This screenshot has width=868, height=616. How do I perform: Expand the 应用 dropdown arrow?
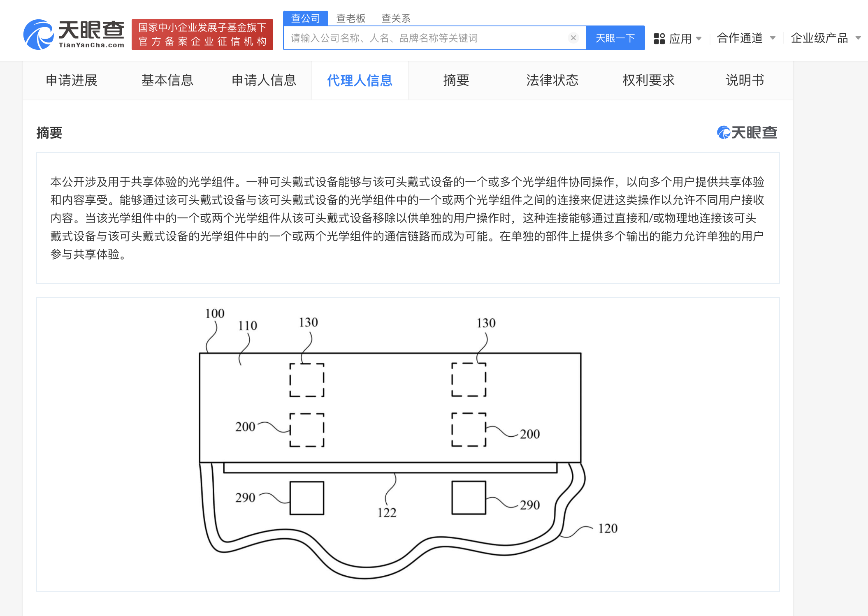[x=699, y=39]
